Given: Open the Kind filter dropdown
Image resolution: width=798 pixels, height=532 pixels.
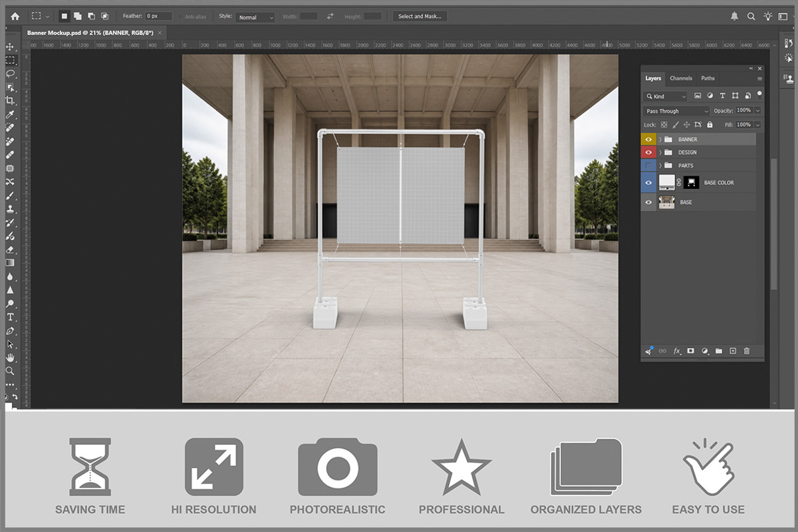Looking at the screenshot, I should click(666, 96).
